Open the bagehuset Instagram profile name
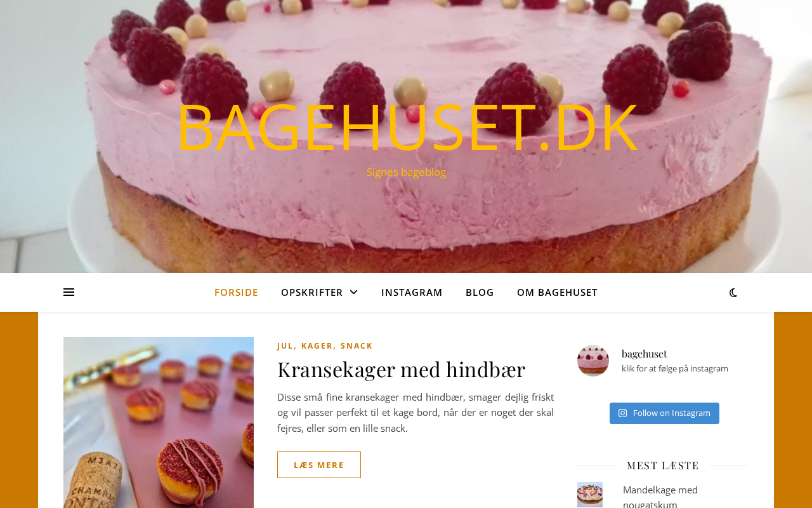The width and height of the screenshot is (812, 508). [644, 354]
